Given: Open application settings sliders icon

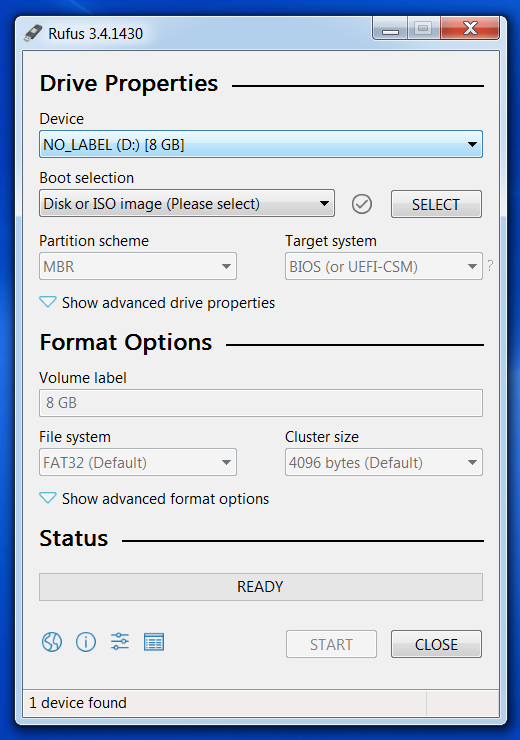Looking at the screenshot, I should [x=120, y=642].
